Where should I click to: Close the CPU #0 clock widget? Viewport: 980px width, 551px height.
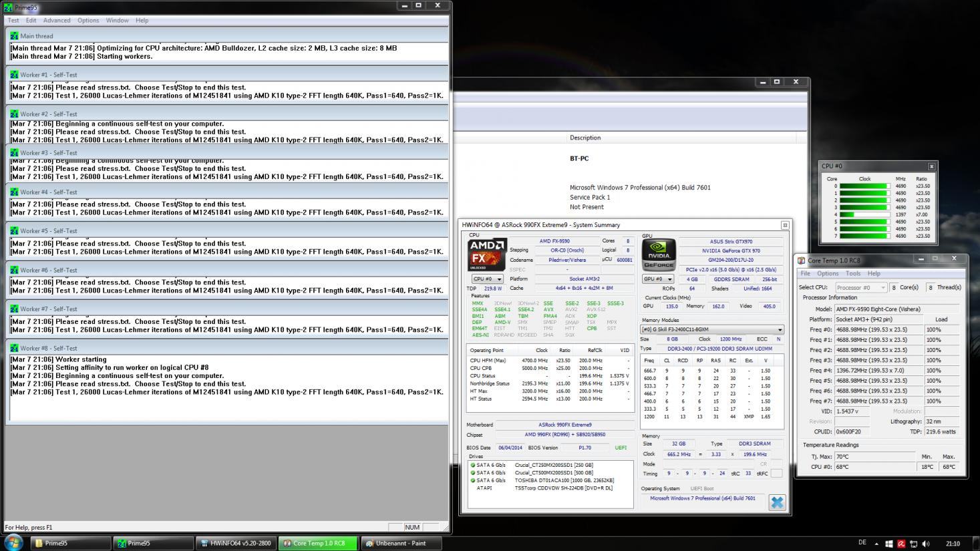931,166
